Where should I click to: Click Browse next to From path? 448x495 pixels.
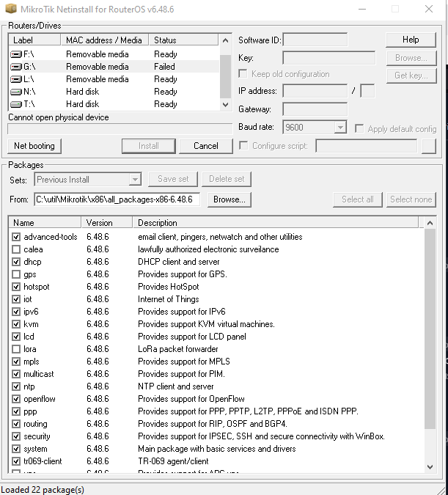pyautogui.click(x=229, y=199)
